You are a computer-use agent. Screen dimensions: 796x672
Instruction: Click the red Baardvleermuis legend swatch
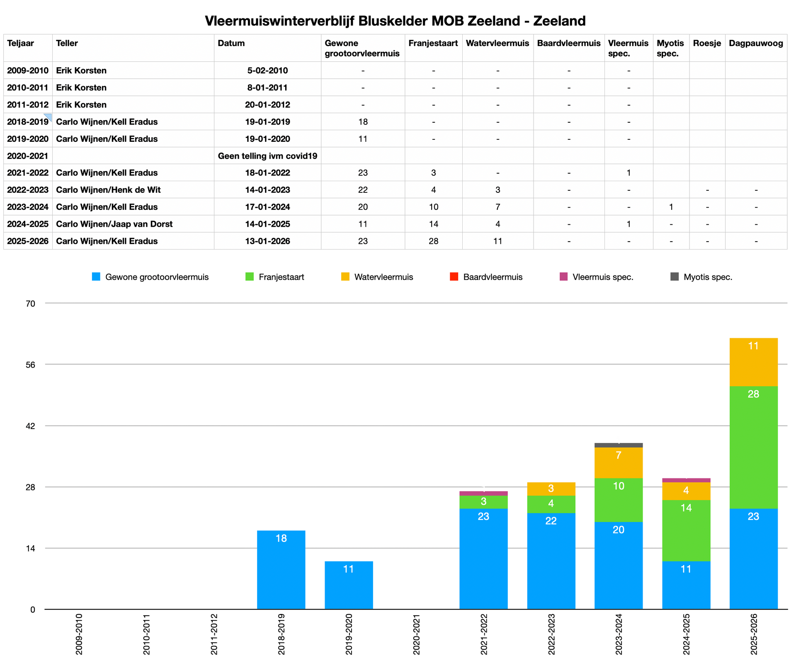[454, 277]
